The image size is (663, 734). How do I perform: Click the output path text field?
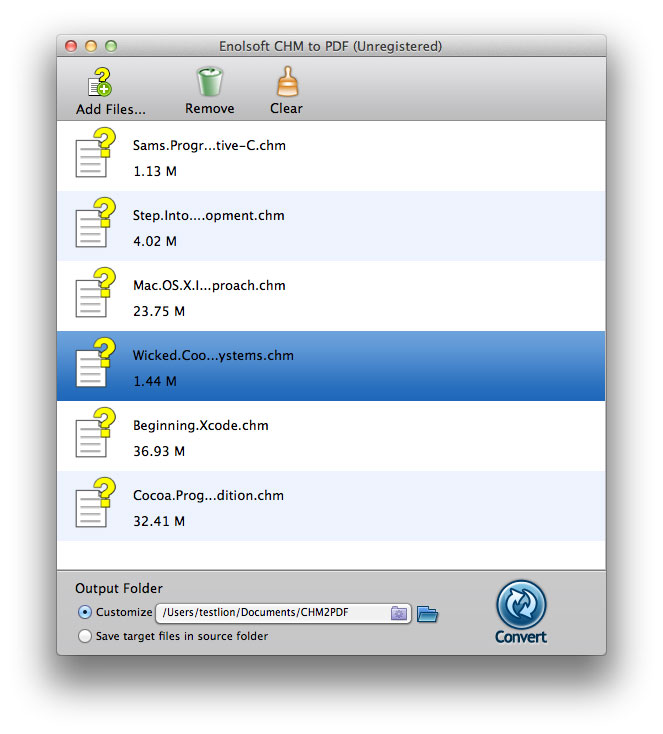point(283,613)
